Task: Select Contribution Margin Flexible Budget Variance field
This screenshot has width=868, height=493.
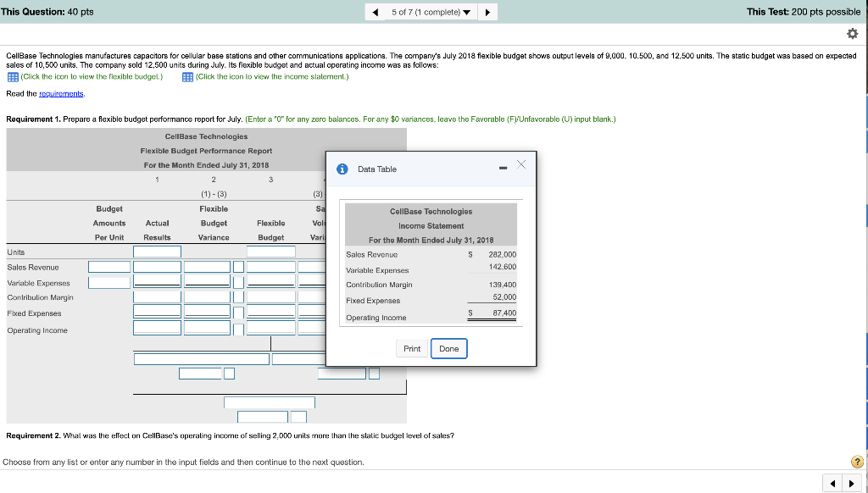Action: 207,297
